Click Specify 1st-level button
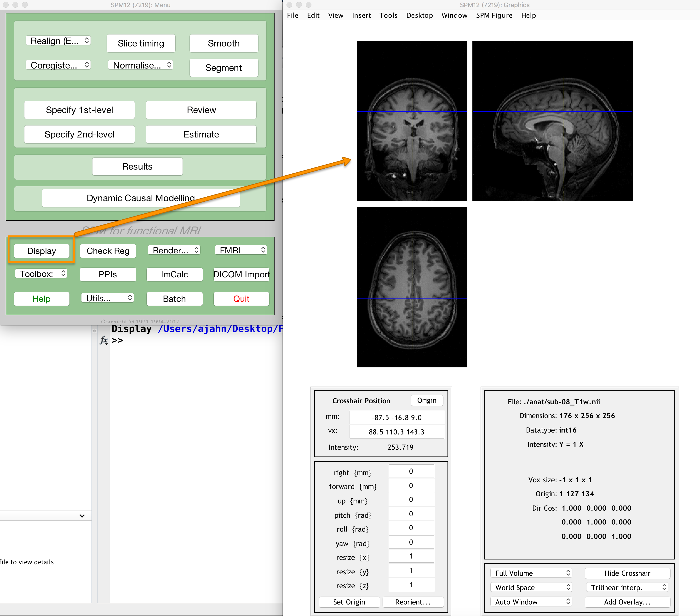Image resolution: width=700 pixels, height=616 pixels. point(80,110)
